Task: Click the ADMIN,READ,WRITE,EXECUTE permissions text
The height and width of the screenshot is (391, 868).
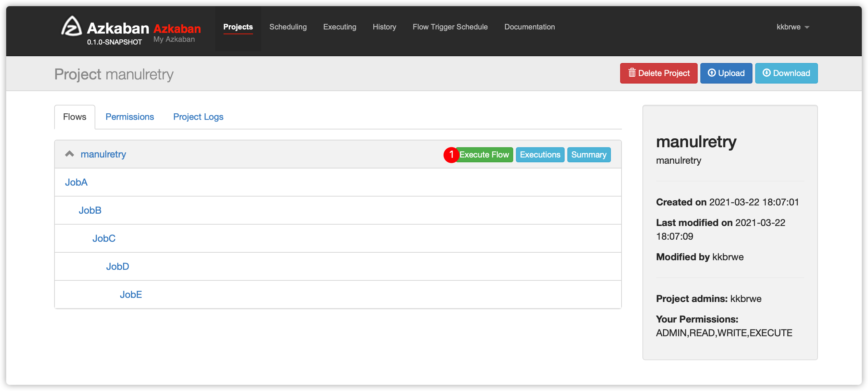Action: [724, 333]
